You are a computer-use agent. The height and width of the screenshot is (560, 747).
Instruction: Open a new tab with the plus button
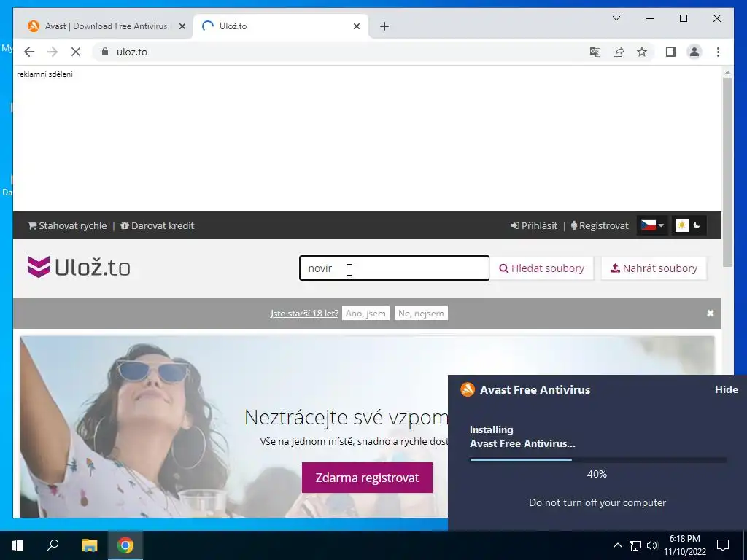point(384,26)
